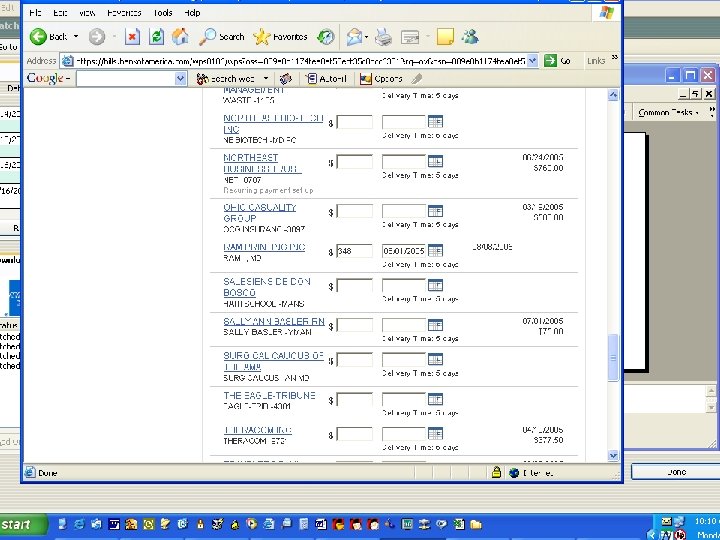Open the yellow Discuss note icon
Screen dimensions: 720x540
(445, 37)
